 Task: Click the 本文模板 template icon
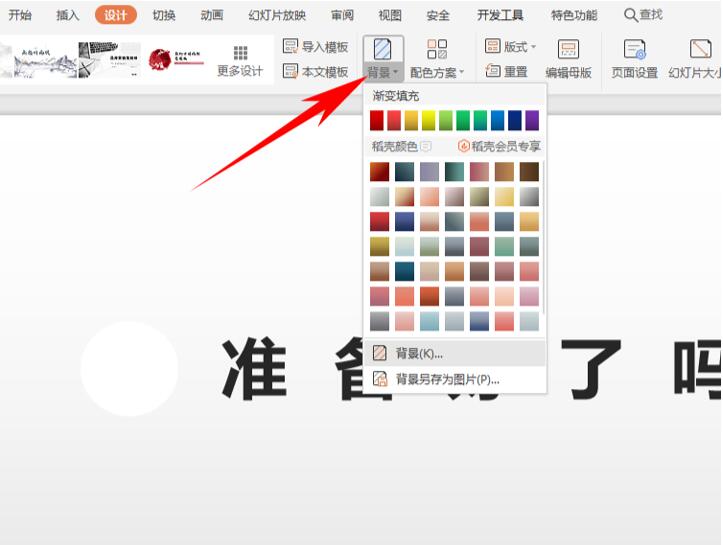290,71
